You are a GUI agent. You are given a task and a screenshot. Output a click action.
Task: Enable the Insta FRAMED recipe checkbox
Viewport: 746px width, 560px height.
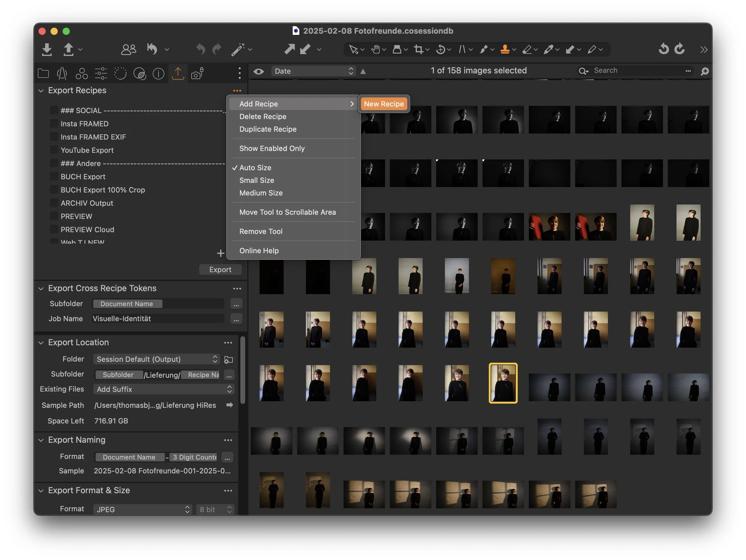[54, 123]
